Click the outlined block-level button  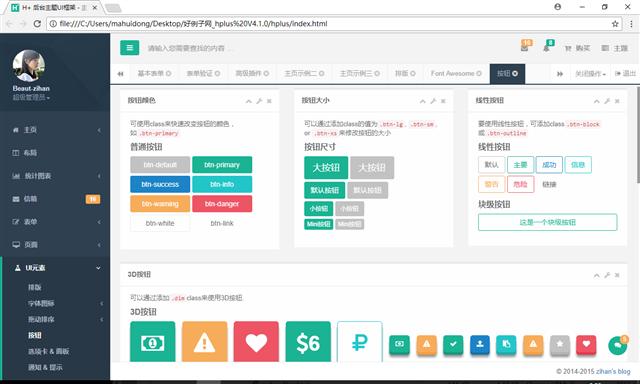(x=547, y=222)
